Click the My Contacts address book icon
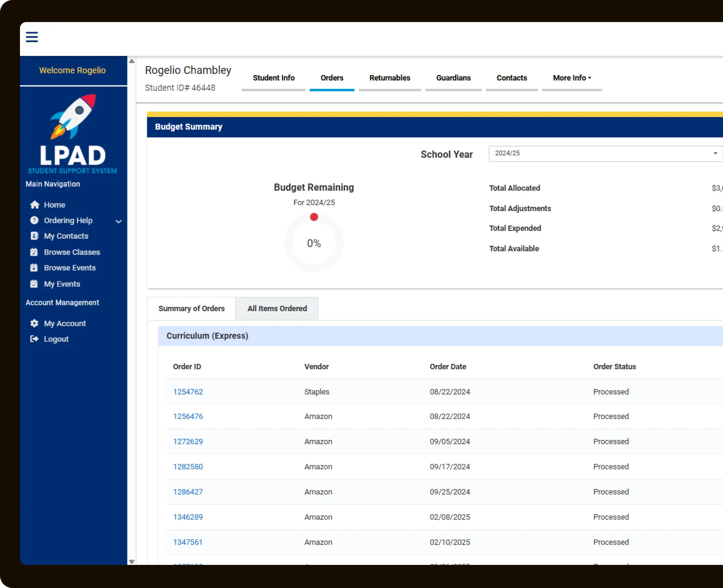 pos(34,236)
